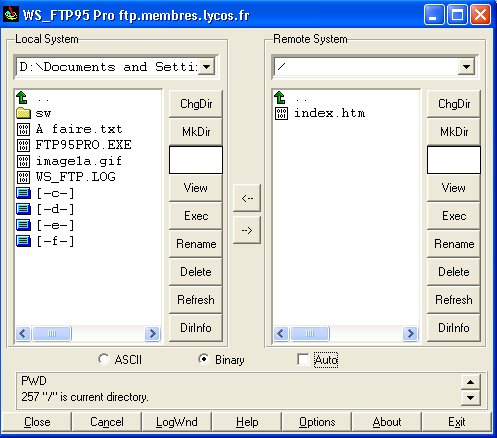Click the local parent directory up-arrow icon
Screen dimensions: 497x438
[x=22, y=98]
